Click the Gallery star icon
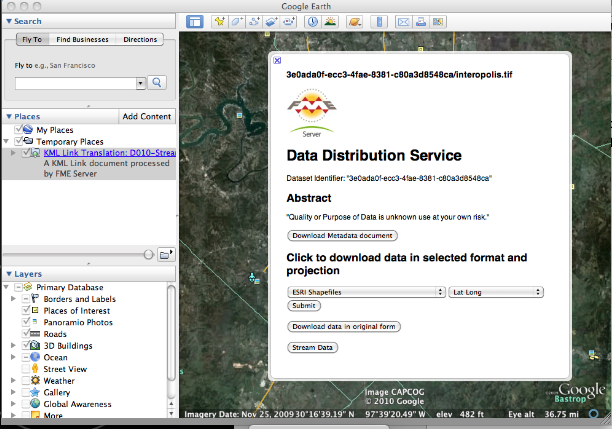This screenshot has height=429, width=612. coord(35,392)
